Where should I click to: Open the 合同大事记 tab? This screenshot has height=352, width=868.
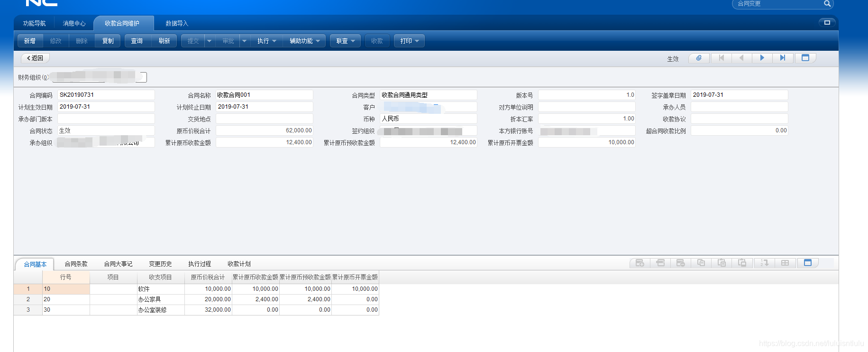coord(118,264)
